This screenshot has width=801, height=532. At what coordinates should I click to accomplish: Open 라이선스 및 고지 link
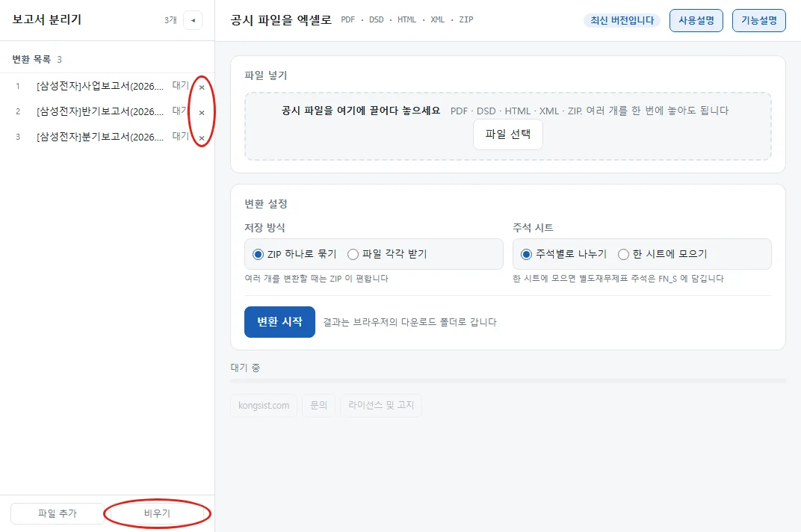point(381,405)
